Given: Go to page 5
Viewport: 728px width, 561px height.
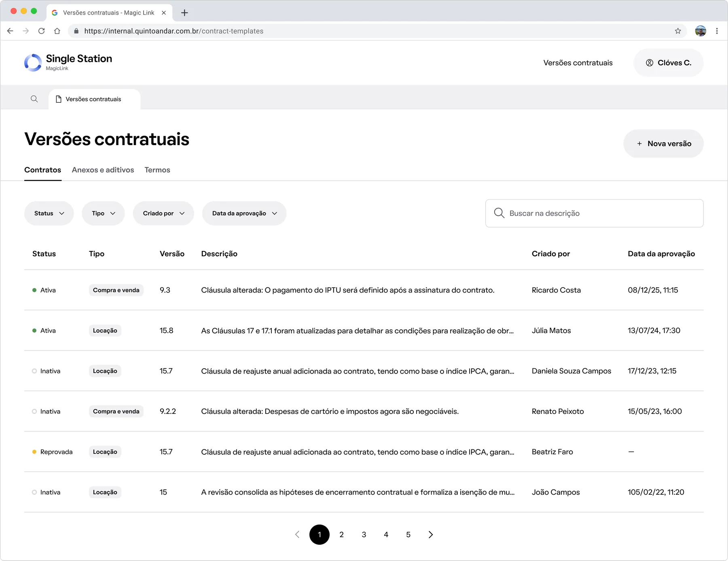Looking at the screenshot, I should tap(408, 535).
